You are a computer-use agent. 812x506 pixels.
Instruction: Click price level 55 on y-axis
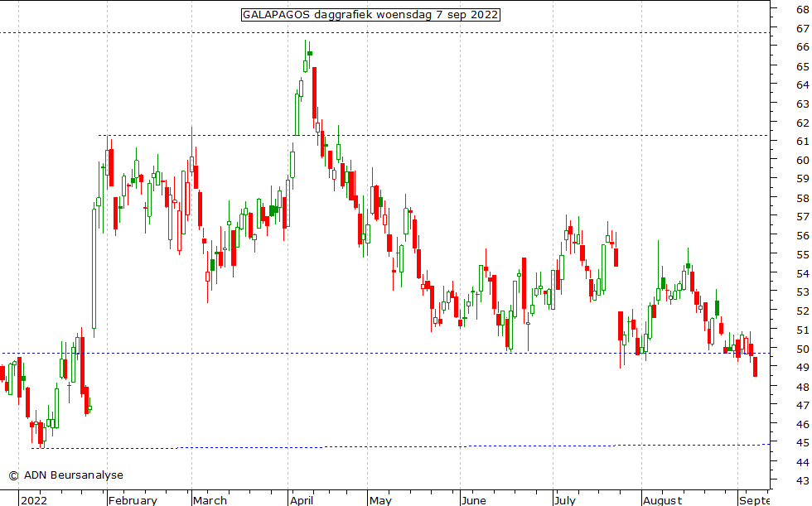[x=803, y=254]
